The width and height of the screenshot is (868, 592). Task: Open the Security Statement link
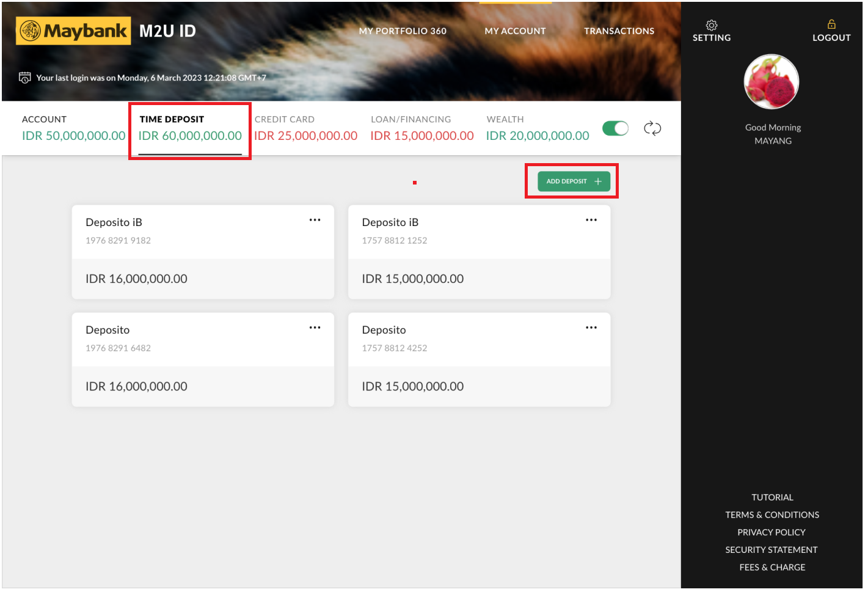pyautogui.click(x=771, y=550)
